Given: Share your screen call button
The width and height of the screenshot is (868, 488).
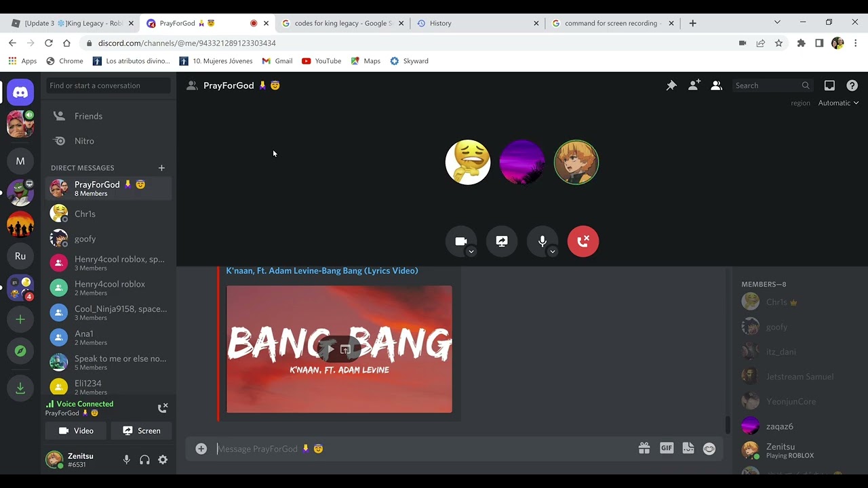Looking at the screenshot, I should [x=502, y=241].
